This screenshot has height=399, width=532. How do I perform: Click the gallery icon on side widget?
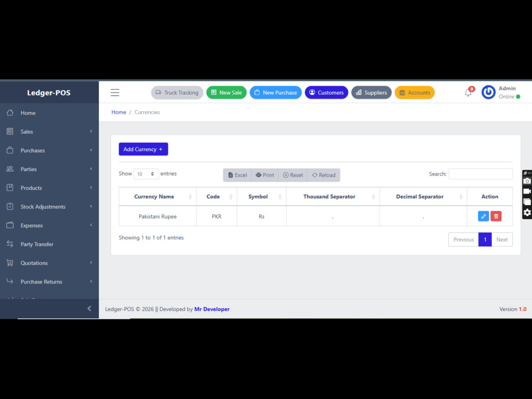(x=527, y=202)
